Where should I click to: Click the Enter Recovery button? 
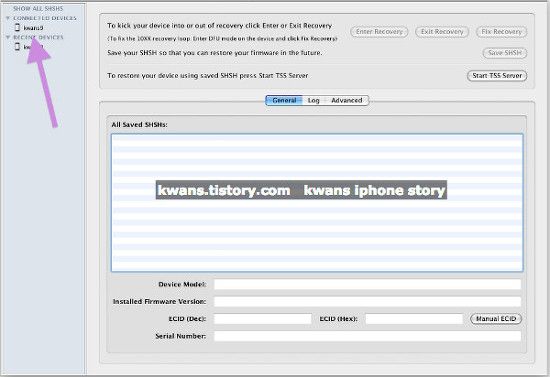tap(379, 32)
